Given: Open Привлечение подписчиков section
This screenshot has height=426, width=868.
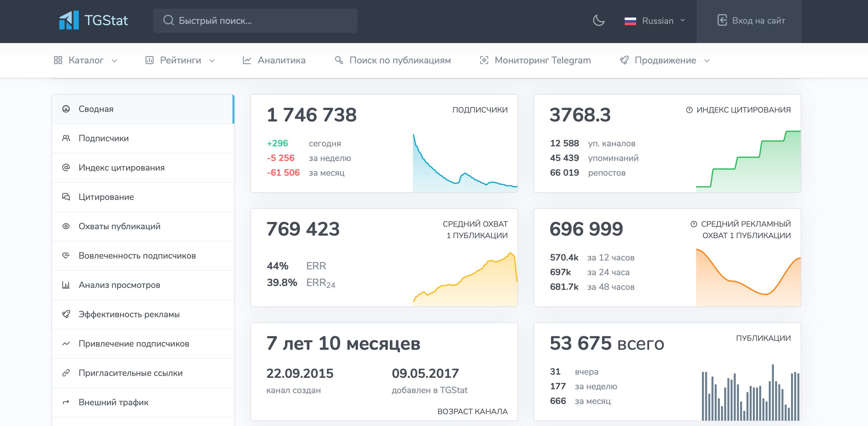Looking at the screenshot, I should point(143,344).
